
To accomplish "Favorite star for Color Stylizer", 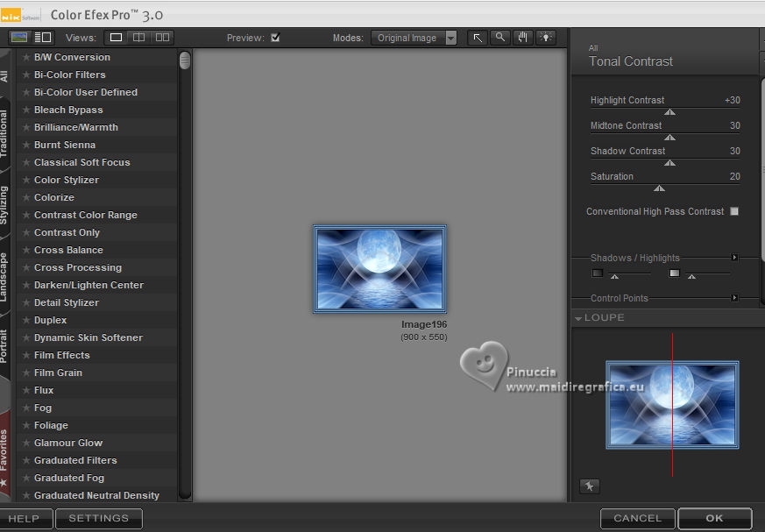I will click(26, 180).
